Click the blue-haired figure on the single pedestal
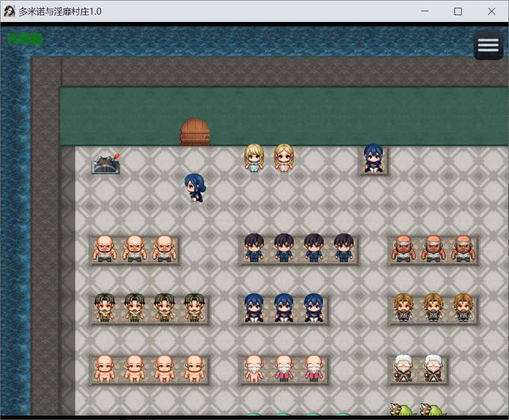The height and width of the screenshot is (420, 509). (374, 158)
